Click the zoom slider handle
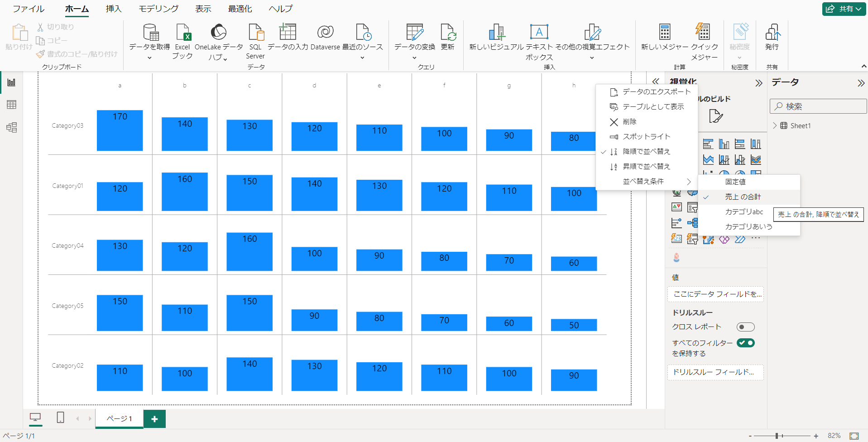This screenshot has height=442, width=868. click(x=777, y=436)
